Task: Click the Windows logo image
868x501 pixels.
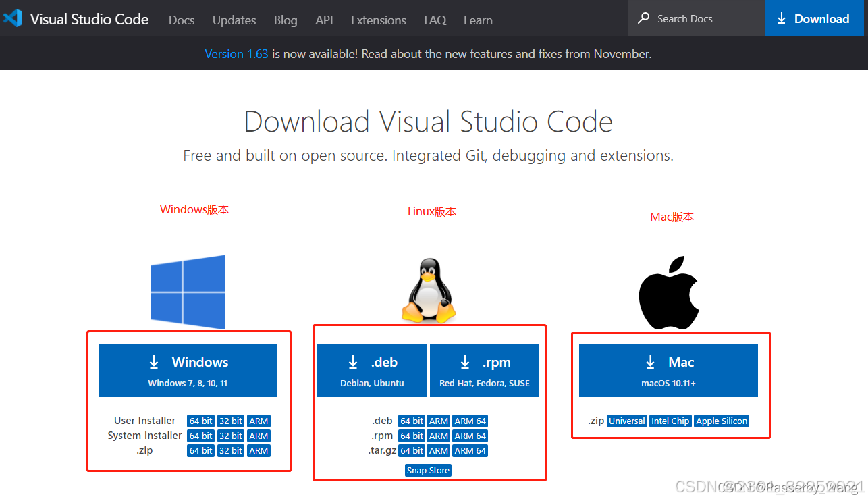Action: (x=188, y=292)
